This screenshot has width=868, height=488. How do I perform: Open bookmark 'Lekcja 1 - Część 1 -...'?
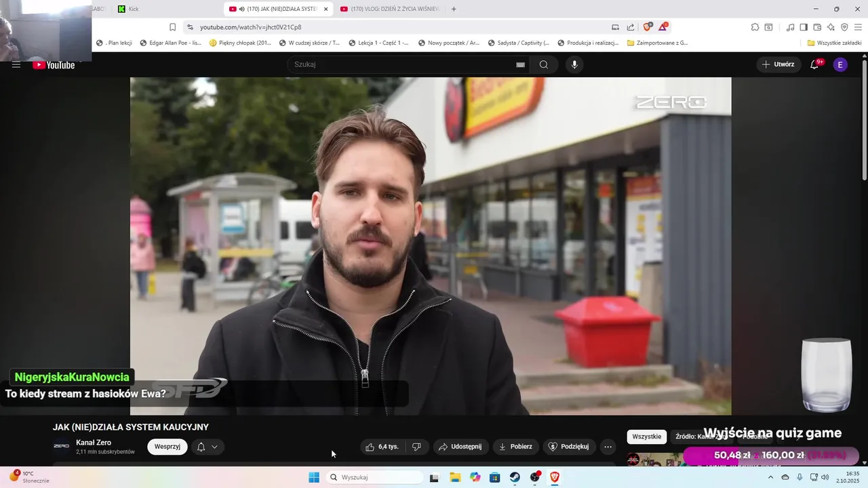[378, 43]
